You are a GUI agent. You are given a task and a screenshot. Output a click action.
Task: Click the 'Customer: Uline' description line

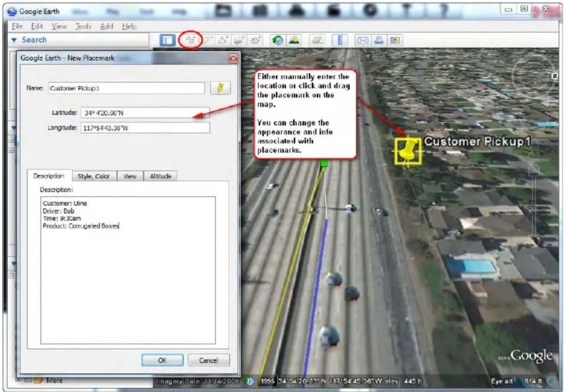[65, 203]
